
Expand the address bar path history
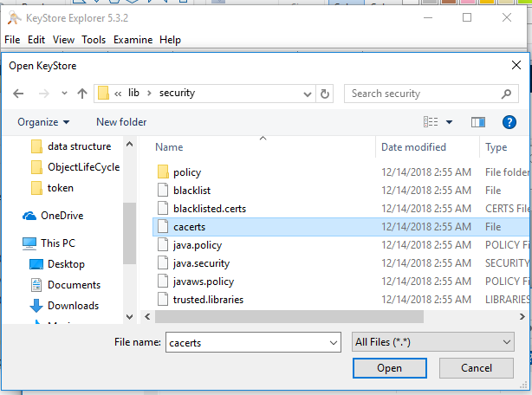click(x=308, y=94)
